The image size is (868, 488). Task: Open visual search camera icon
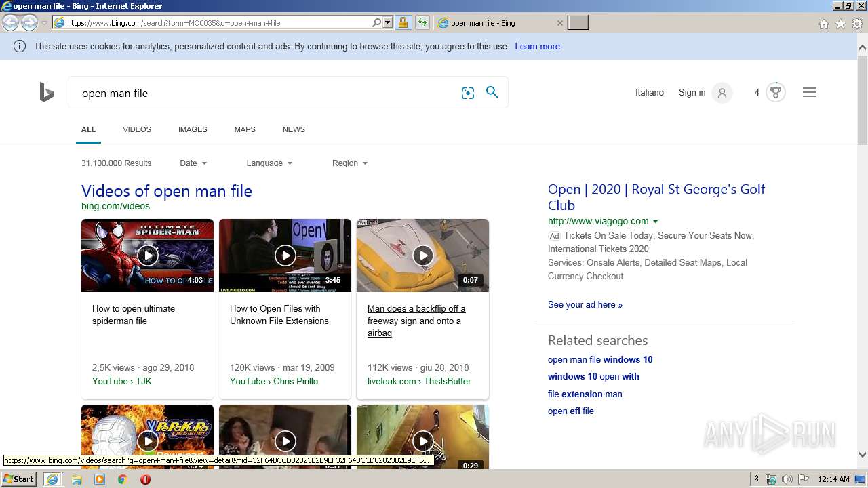tap(468, 93)
